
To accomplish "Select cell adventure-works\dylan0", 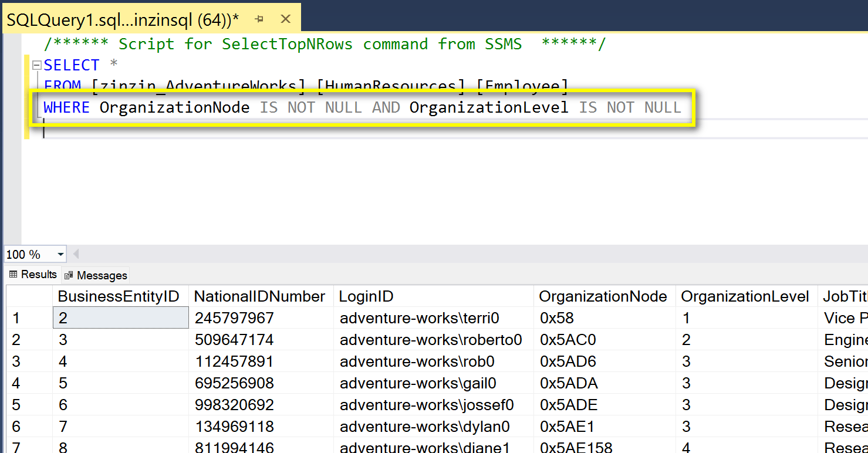I will point(434,427).
